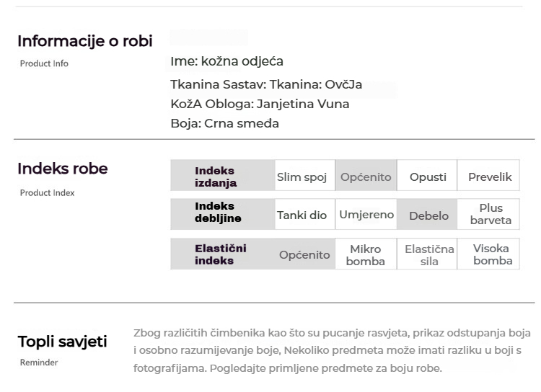The width and height of the screenshot is (541, 392).
Task: Click the highlighted "Općenito" fit option
Action: point(366,177)
